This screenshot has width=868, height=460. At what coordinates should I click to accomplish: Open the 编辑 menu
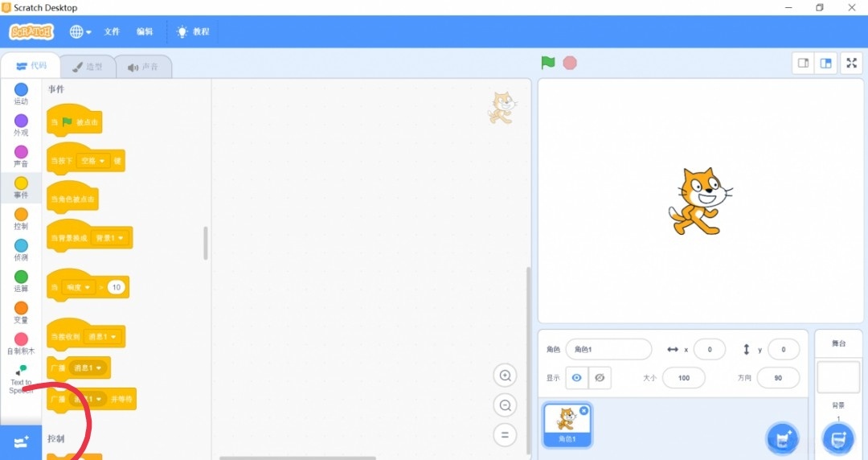tap(145, 31)
